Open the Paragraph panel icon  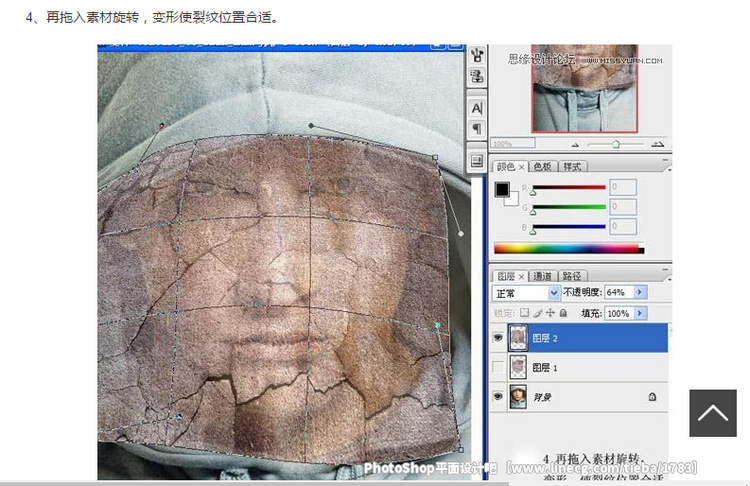pos(477,128)
